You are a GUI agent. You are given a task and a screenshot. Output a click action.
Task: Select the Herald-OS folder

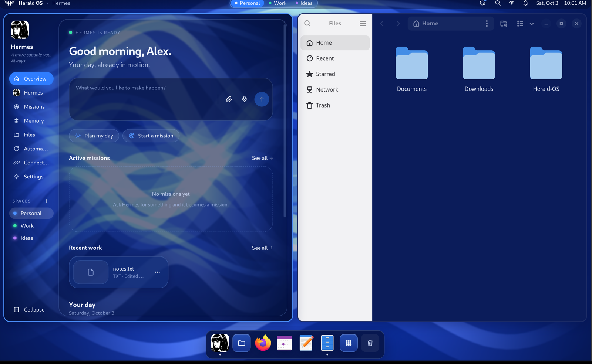click(x=546, y=69)
